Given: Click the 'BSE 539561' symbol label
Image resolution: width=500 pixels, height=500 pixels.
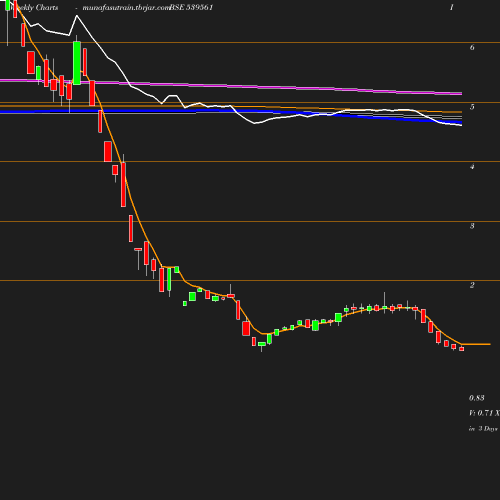Looking at the screenshot, I should coord(192,8).
